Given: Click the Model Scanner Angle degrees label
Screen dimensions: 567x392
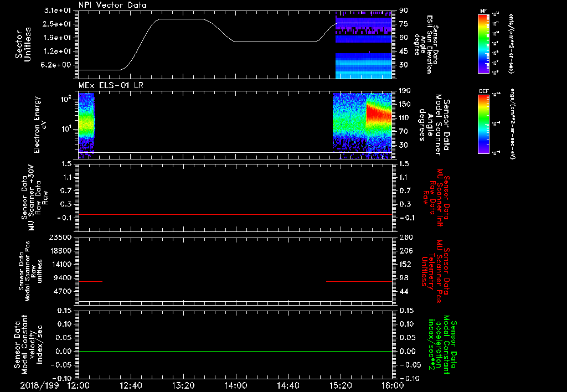Looking at the screenshot, I should [434, 125].
